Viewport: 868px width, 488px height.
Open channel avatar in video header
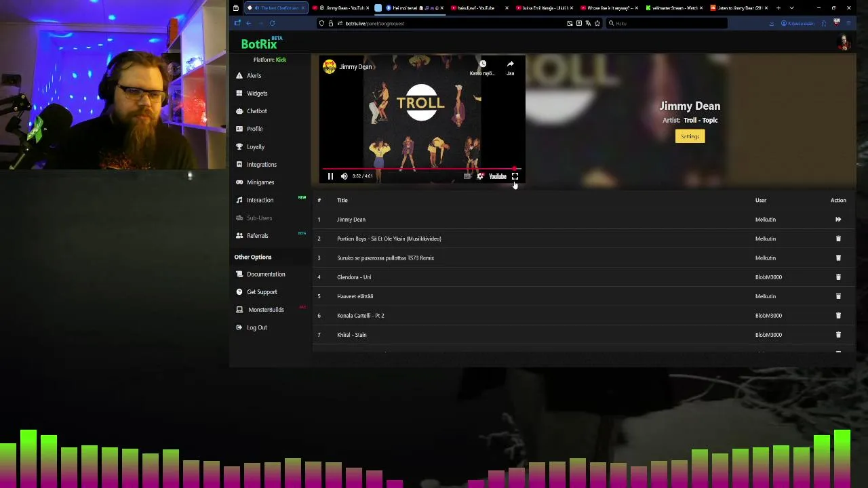click(329, 66)
